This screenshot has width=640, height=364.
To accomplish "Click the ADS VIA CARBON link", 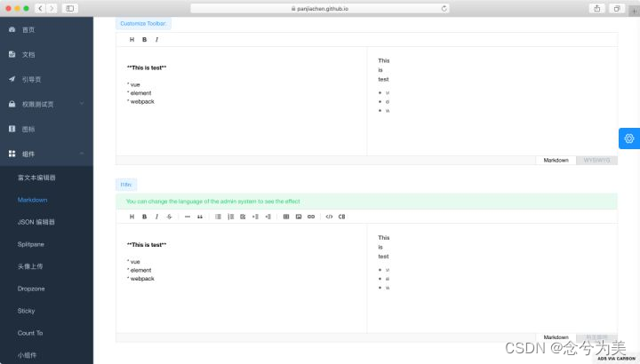I will coord(616,359).
